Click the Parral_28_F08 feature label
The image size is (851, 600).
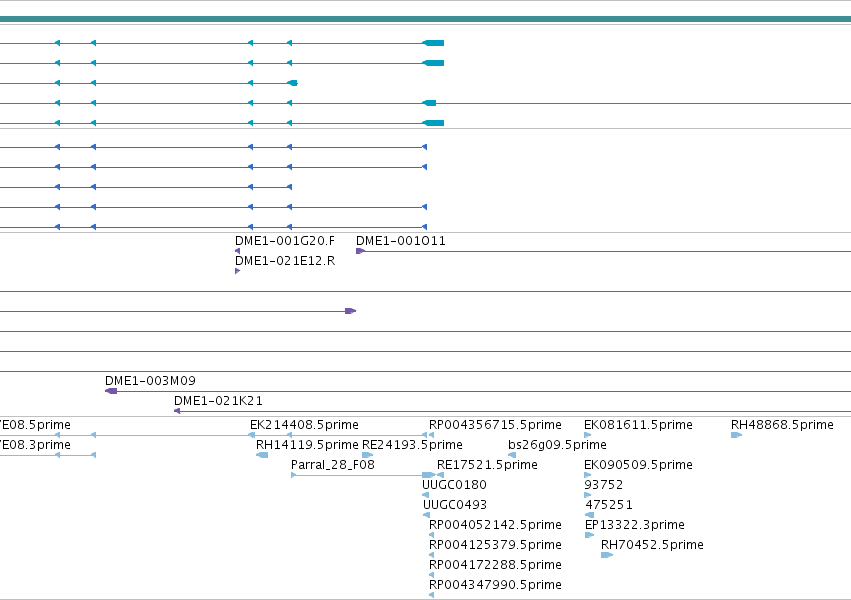click(x=333, y=465)
